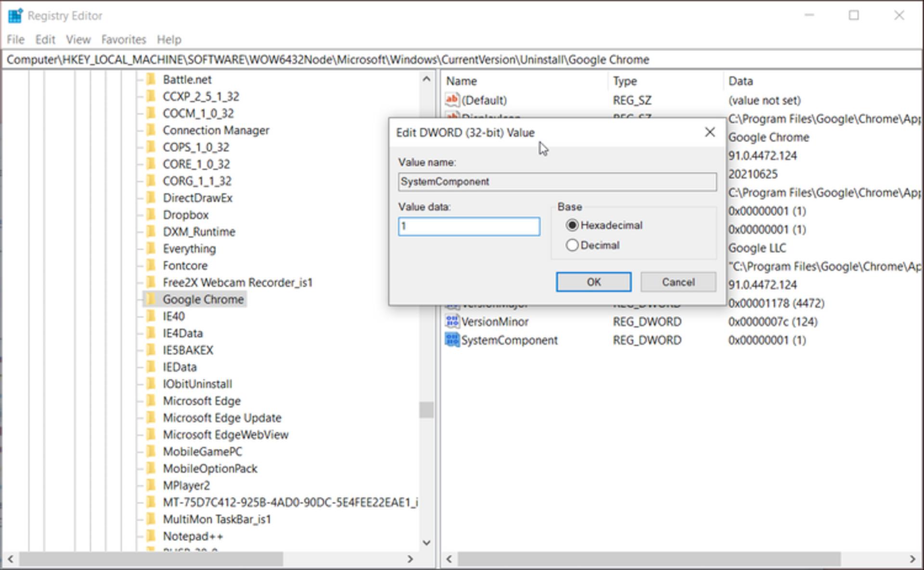Select the DirectDrawEx folder icon
Viewport: 924px width, 570px height.
[151, 198]
